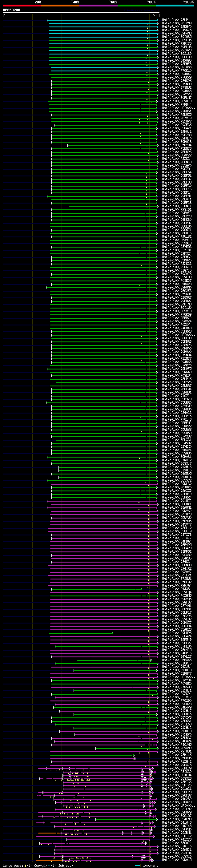197x868 pixels.
Task: Select hit label UniRef100_Q6E4P4
Action: 177,636
